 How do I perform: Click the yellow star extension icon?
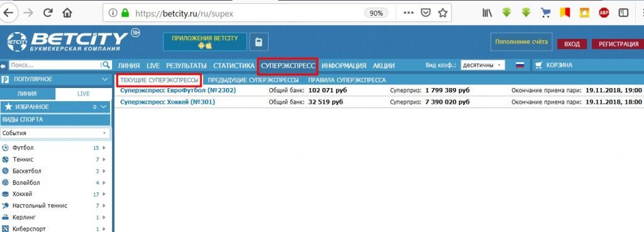point(584,13)
